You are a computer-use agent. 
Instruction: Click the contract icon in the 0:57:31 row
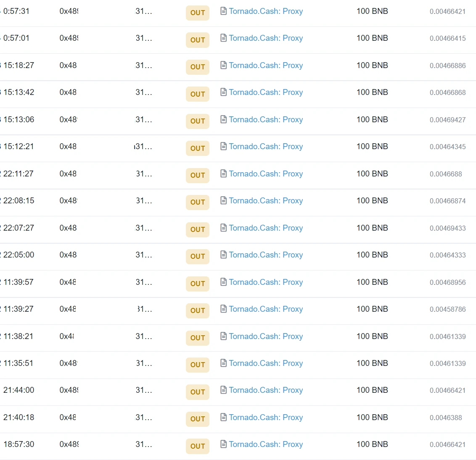223,11
